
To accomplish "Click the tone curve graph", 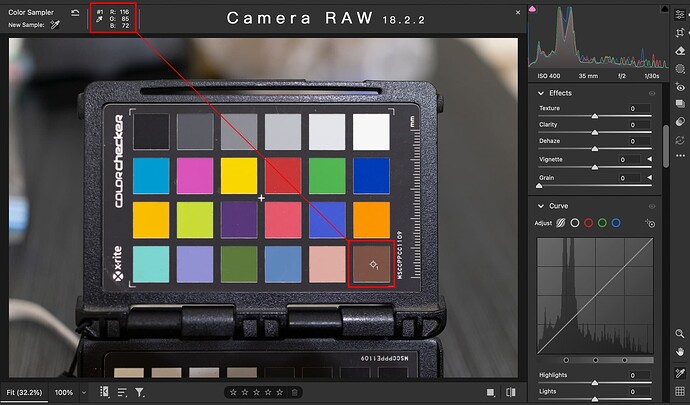I will pos(595,296).
